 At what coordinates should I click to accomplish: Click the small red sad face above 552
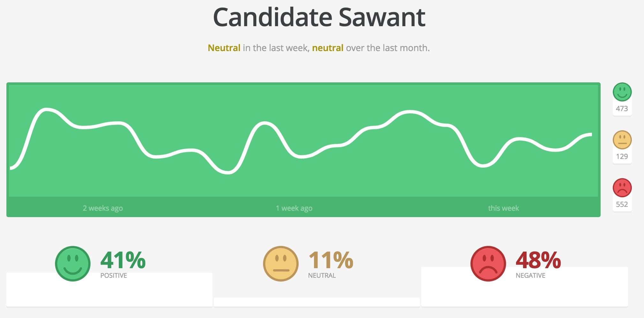[x=622, y=188]
